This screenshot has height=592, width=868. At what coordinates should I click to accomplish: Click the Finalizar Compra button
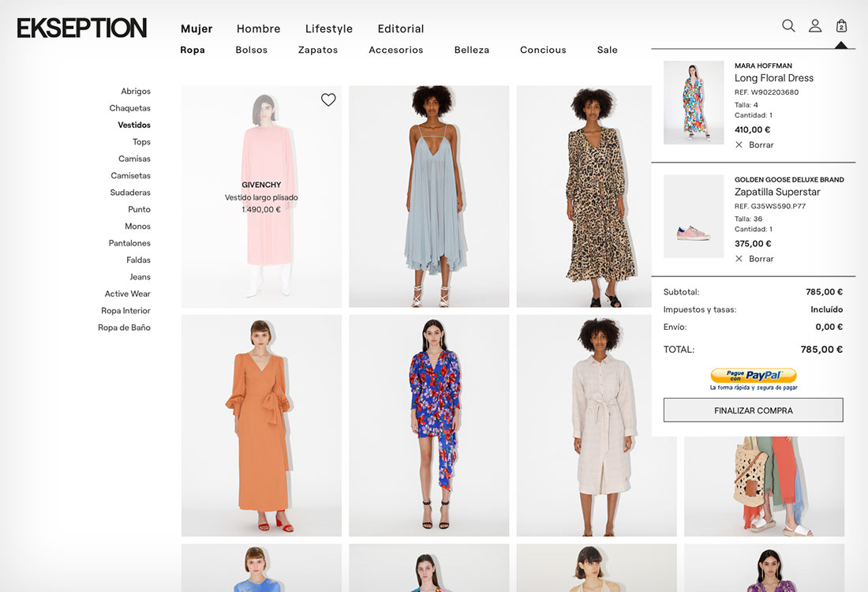(753, 410)
